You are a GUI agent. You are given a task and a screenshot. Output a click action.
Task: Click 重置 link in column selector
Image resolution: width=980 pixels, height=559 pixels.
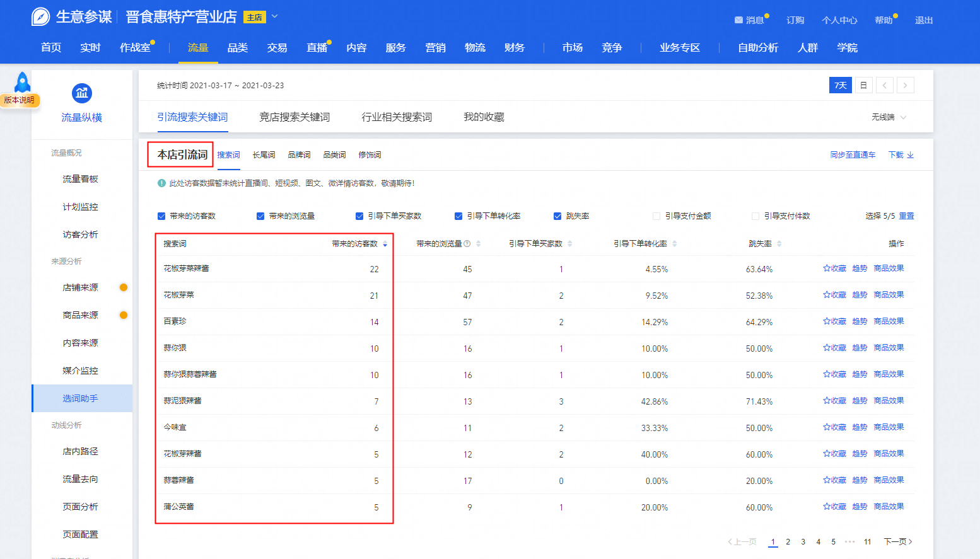pos(906,216)
